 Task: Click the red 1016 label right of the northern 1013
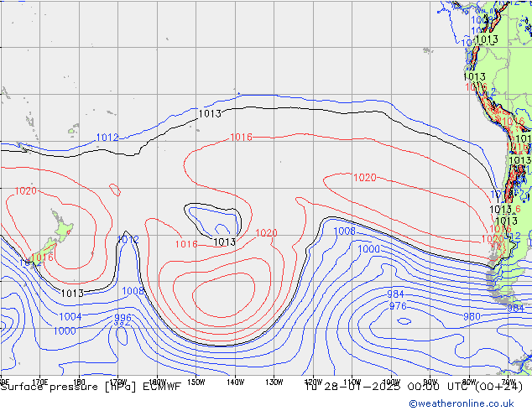coord(241,137)
